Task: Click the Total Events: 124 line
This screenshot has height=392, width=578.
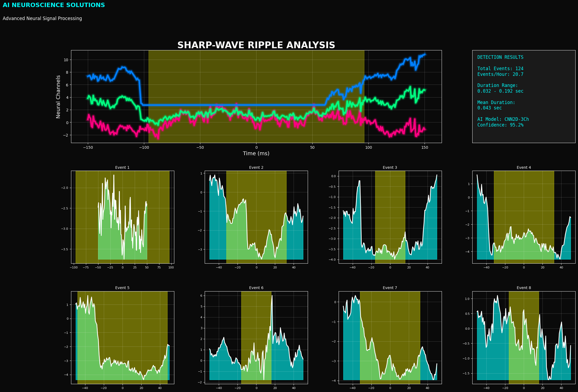Action: pyautogui.click(x=500, y=69)
